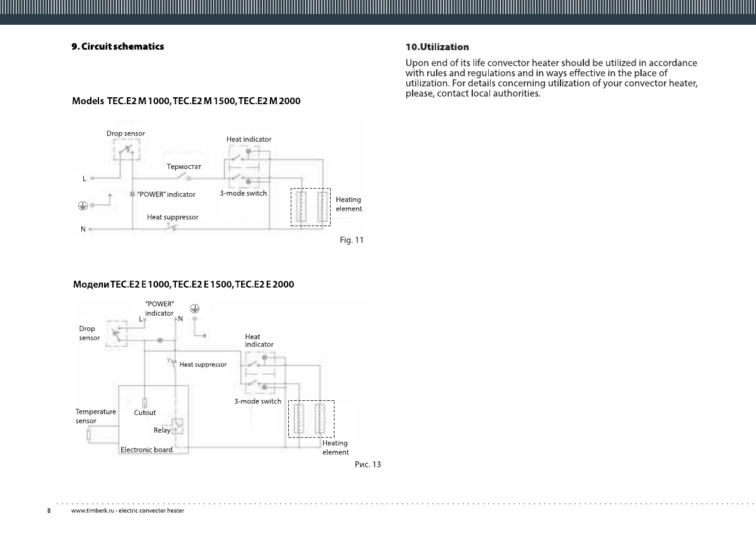756x533 pixels.
Task: Click the Термостат switch label
Action: [x=183, y=167]
